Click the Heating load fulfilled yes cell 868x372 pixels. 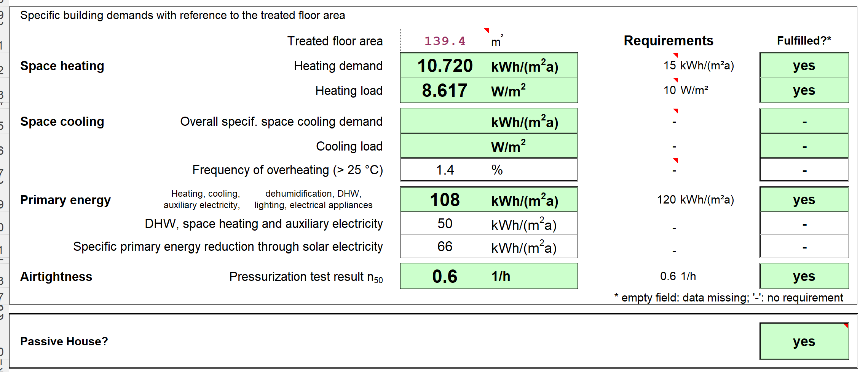(804, 90)
